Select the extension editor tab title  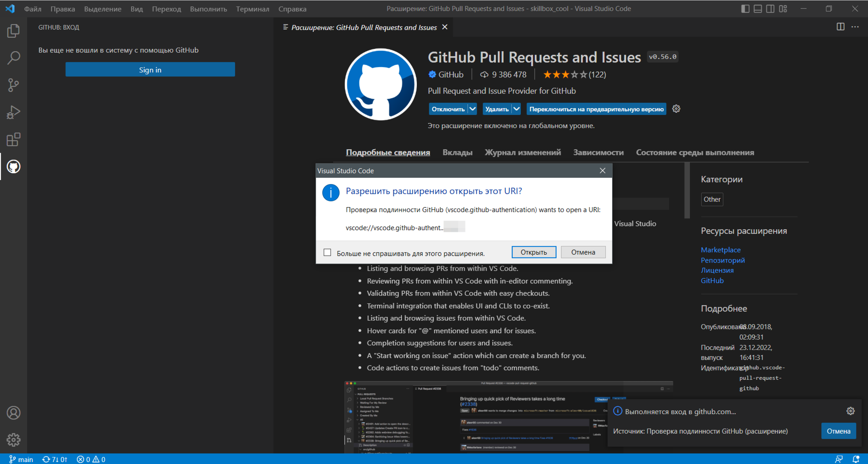point(364,27)
